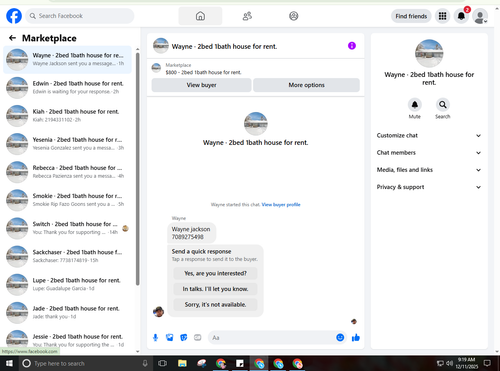The image size is (500, 371).
Task: Focus the Aa message input field
Action: click(273, 338)
